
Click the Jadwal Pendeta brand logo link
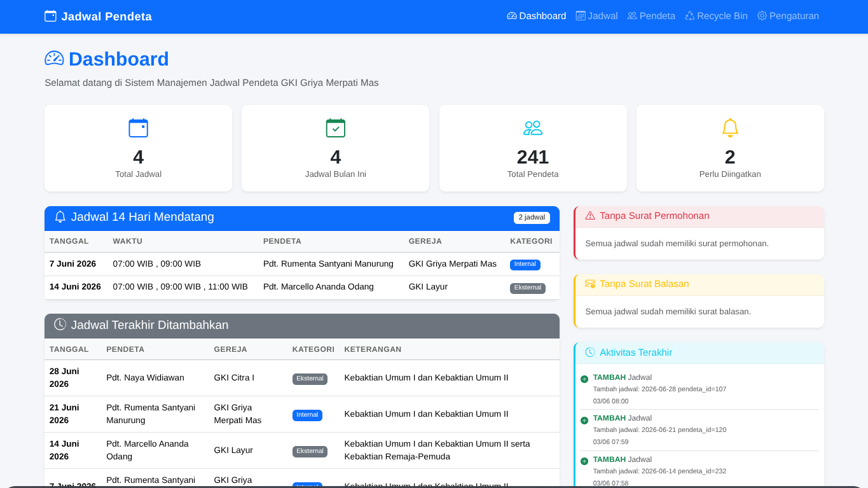98,17
